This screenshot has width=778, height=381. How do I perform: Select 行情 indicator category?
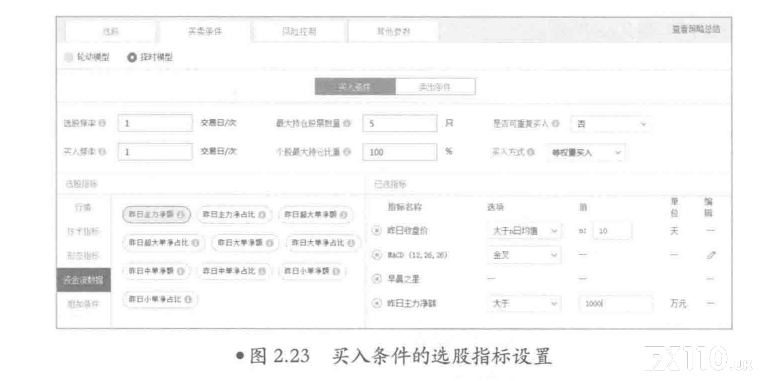(83, 208)
